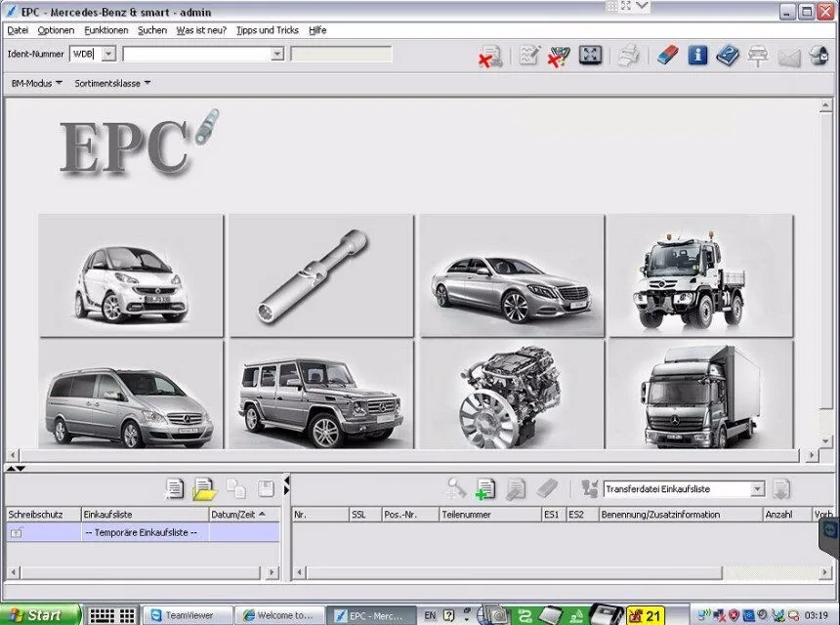Collapse shopping list pane with side arrows

pyautogui.click(x=286, y=484)
